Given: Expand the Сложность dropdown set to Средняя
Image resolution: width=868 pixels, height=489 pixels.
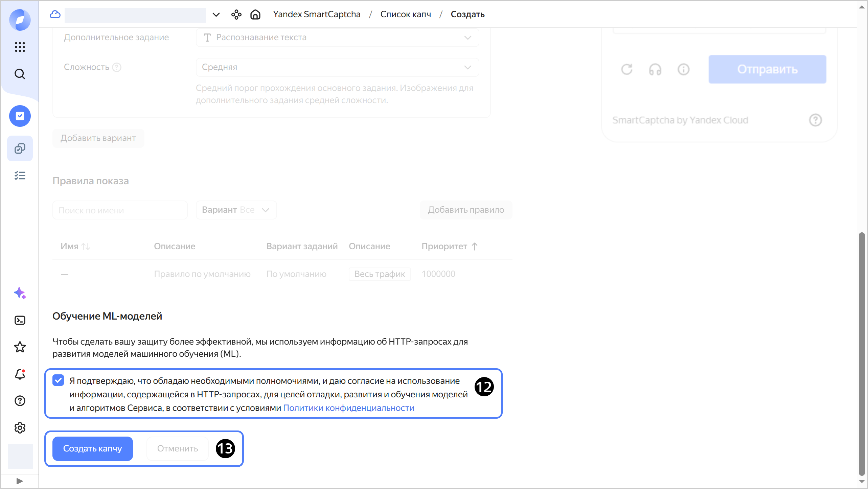Looking at the screenshot, I should 337,67.
